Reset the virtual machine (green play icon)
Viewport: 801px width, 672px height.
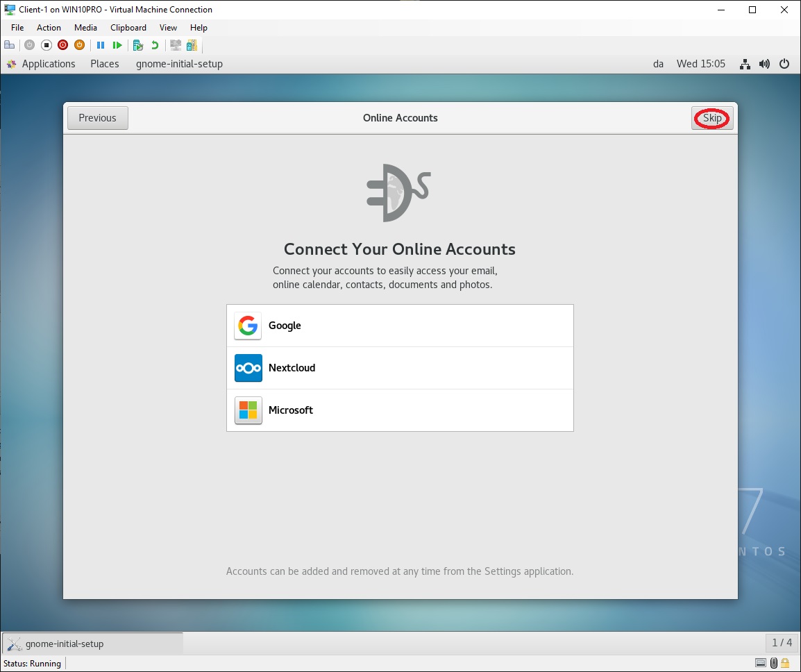117,46
